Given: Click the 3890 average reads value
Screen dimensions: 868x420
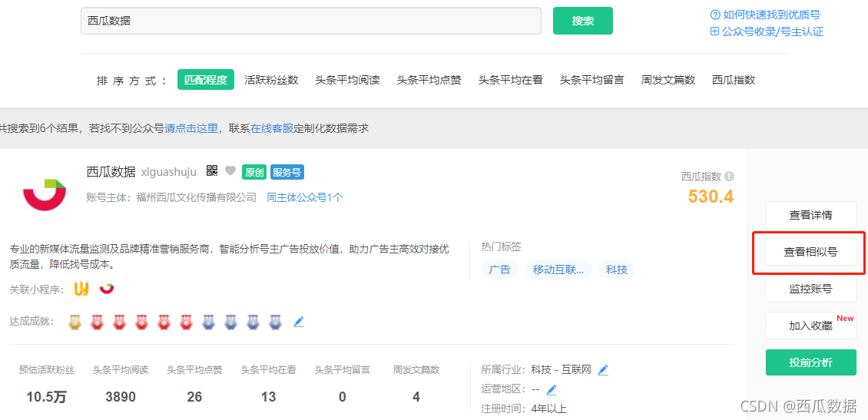Looking at the screenshot, I should (x=120, y=397).
